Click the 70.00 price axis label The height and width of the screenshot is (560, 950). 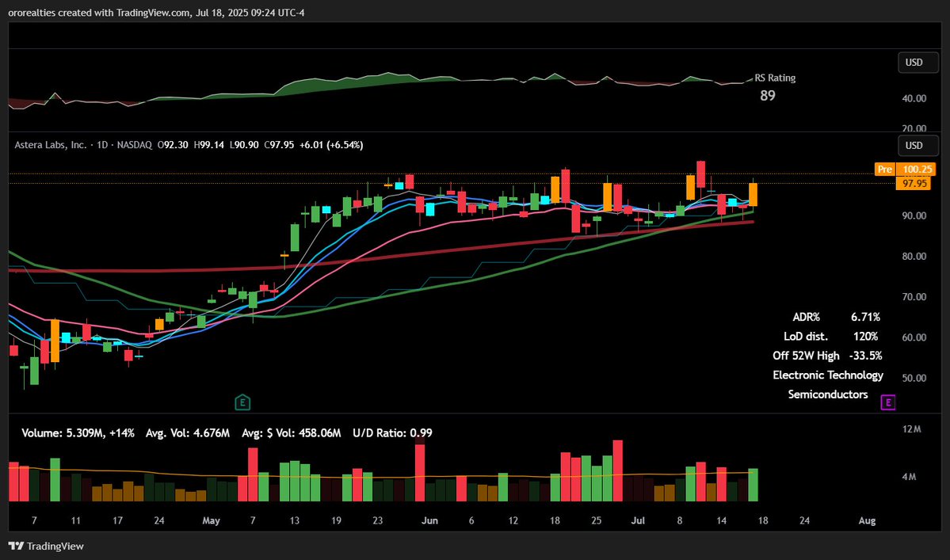914,297
